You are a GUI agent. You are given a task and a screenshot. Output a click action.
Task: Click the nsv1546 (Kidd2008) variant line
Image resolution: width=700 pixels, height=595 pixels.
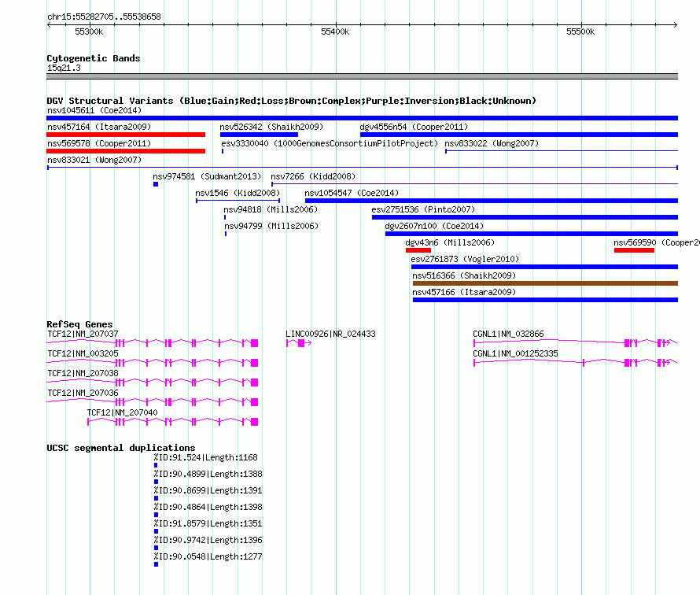238,201
